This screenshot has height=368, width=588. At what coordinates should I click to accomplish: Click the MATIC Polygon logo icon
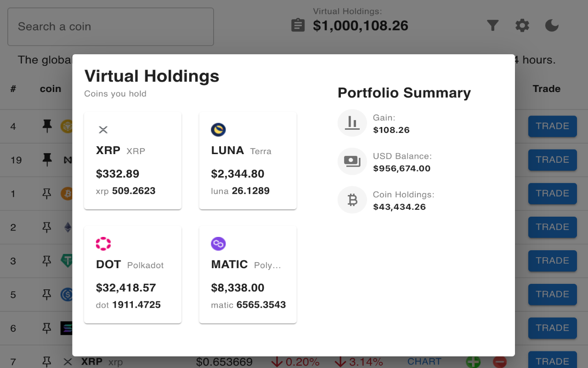pos(218,244)
